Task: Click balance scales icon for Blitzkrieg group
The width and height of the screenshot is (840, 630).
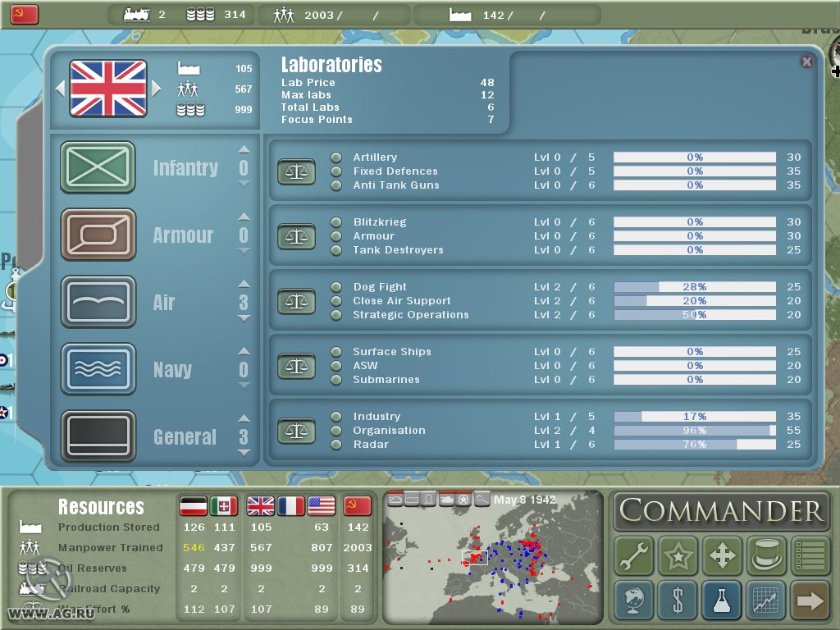Action: click(x=296, y=237)
